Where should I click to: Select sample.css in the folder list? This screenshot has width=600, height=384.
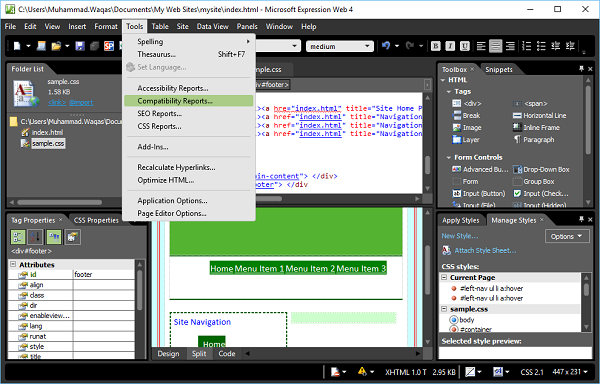(x=48, y=143)
